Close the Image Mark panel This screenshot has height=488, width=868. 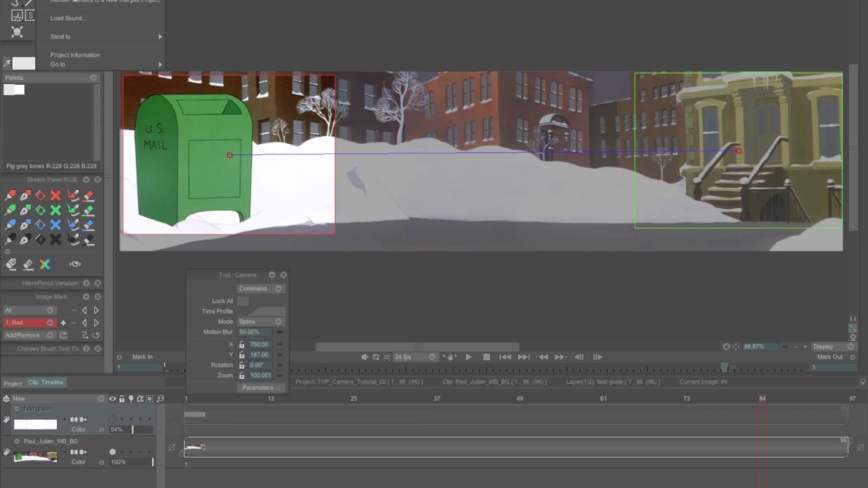(x=98, y=296)
